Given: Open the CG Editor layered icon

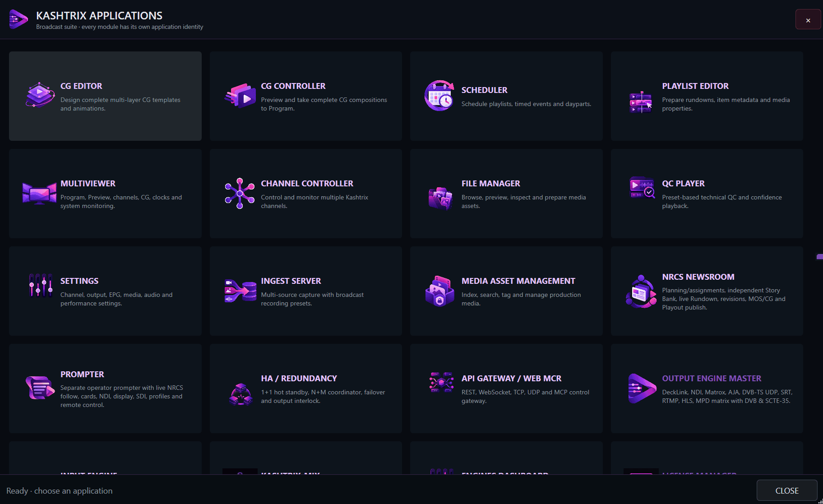Looking at the screenshot, I should pyautogui.click(x=40, y=95).
